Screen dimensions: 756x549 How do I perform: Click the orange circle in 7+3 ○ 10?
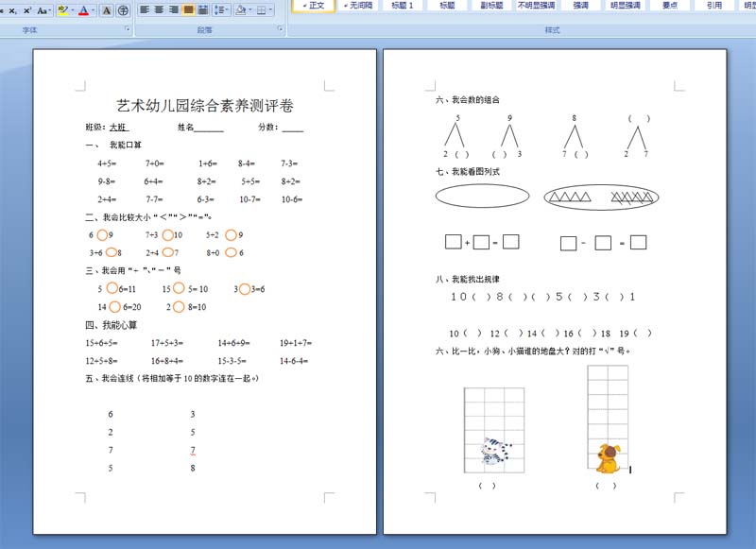(168, 235)
